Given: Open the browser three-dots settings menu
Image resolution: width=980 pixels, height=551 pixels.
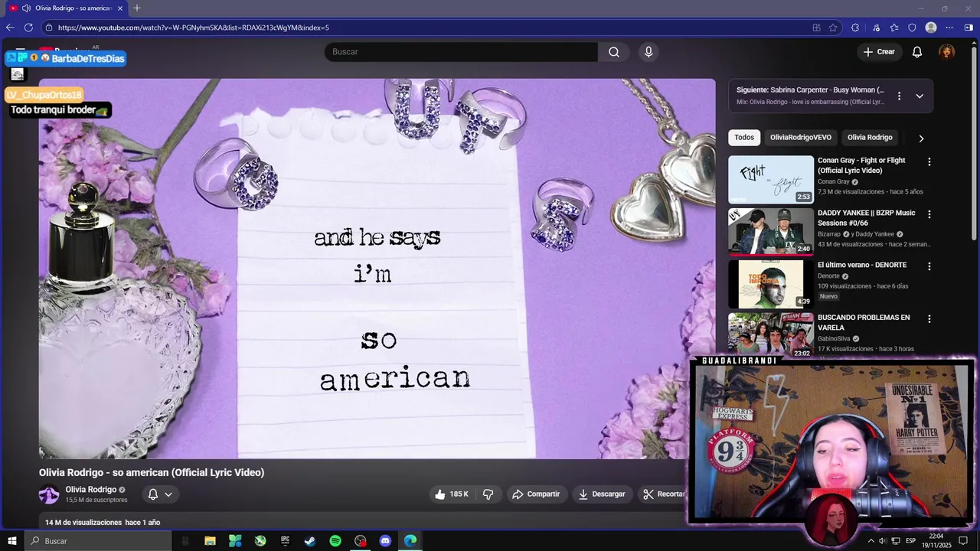Looking at the screenshot, I should pyautogui.click(x=950, y=28).
